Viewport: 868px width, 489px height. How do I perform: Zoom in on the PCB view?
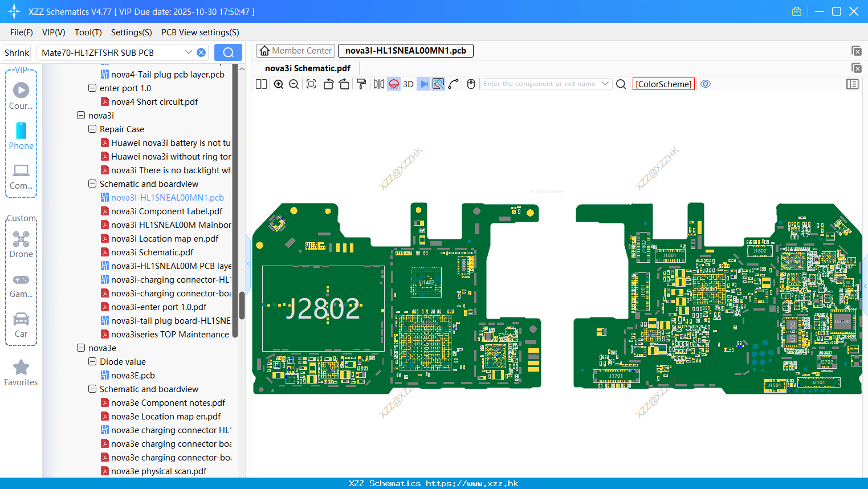(x=279, y=84)
